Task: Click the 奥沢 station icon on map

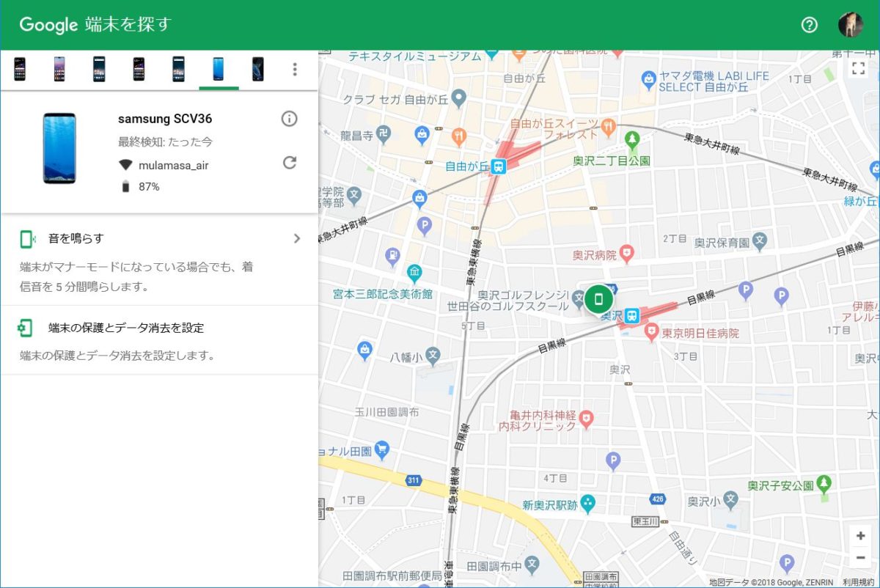Action: (632, 315)
